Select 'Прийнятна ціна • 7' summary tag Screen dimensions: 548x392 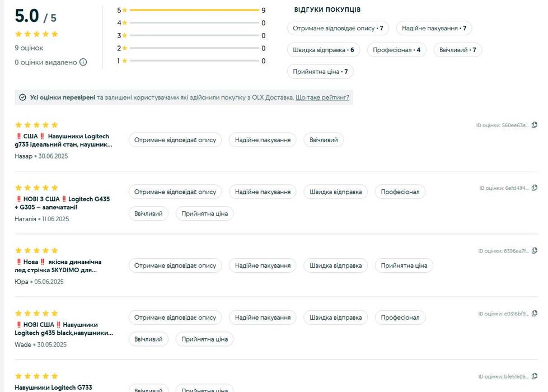click(x=320, y=72)
